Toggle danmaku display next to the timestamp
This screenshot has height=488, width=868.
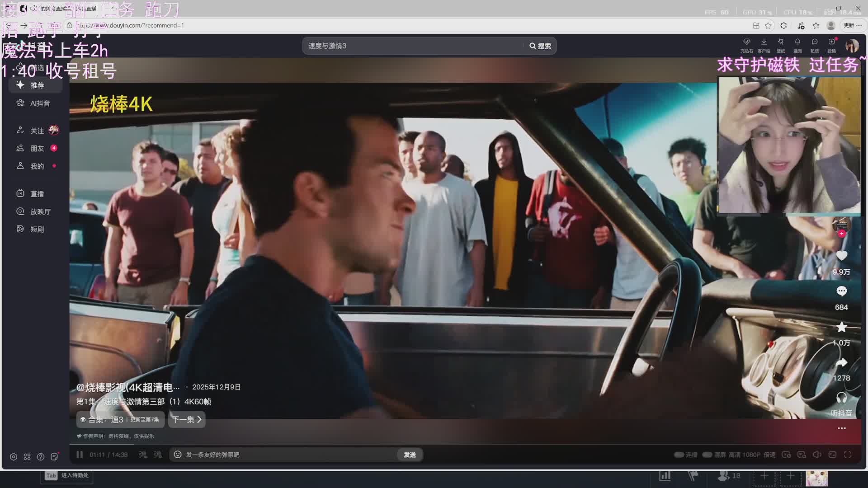[143, 455]
